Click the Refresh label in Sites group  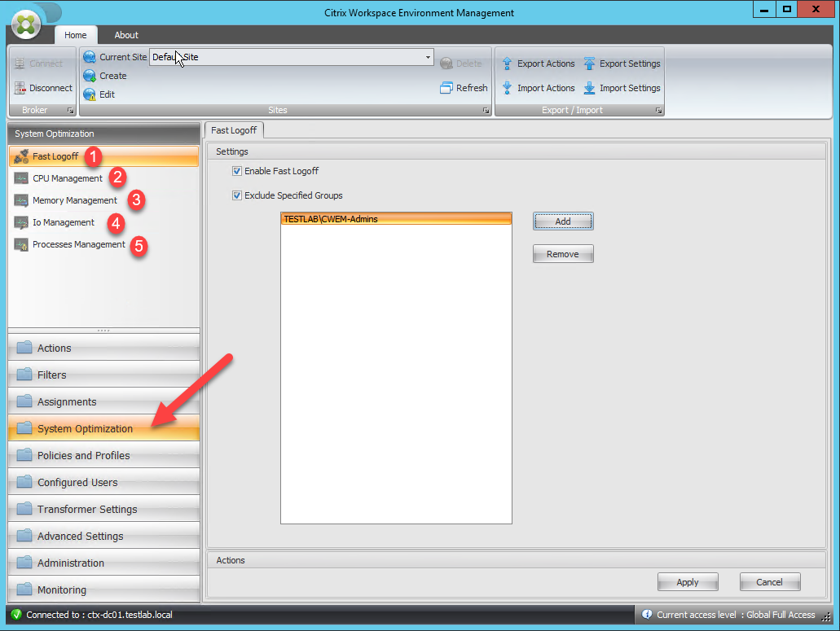tap(472, 88)
